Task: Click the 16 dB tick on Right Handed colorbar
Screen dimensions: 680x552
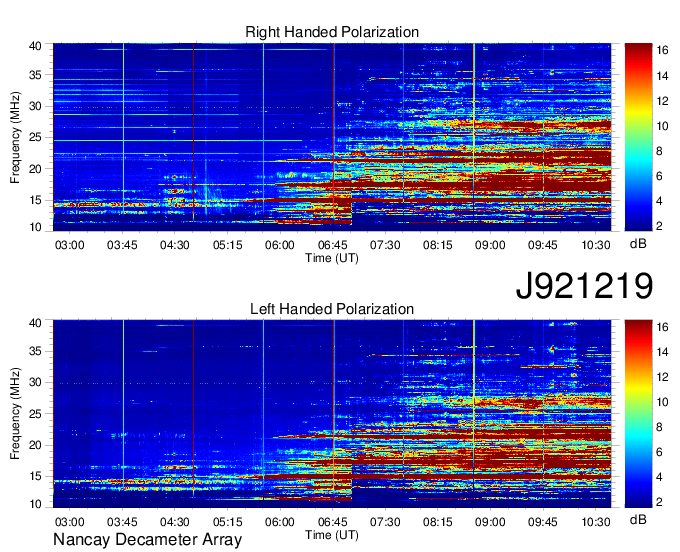Action: pos(662,50)
